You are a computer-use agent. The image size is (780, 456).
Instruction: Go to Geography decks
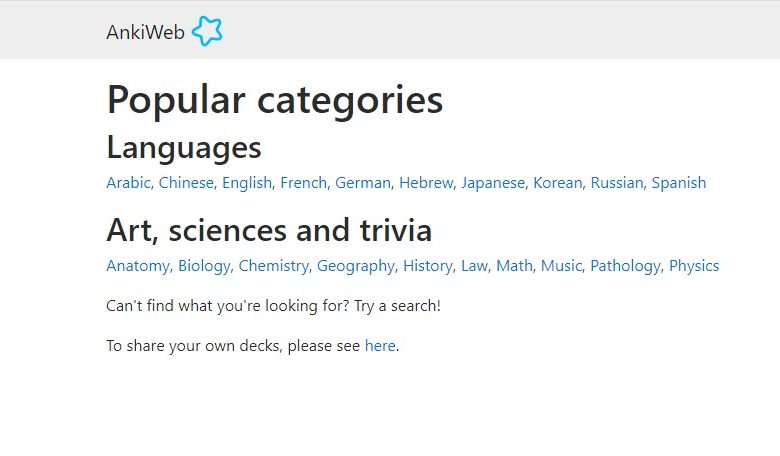[x=356, y=266]
